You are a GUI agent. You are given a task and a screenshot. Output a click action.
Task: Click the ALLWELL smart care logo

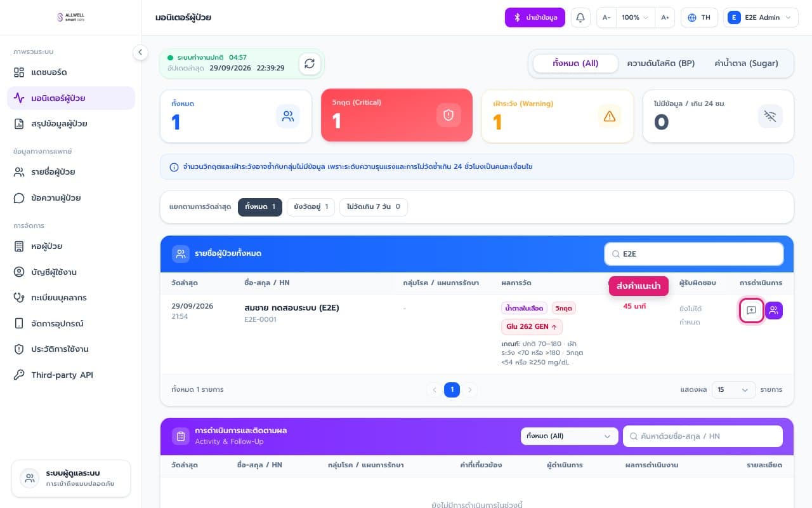70,17
